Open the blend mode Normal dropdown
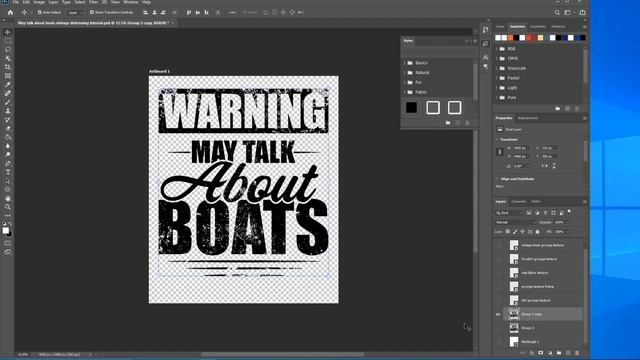 tap(516, 222)
